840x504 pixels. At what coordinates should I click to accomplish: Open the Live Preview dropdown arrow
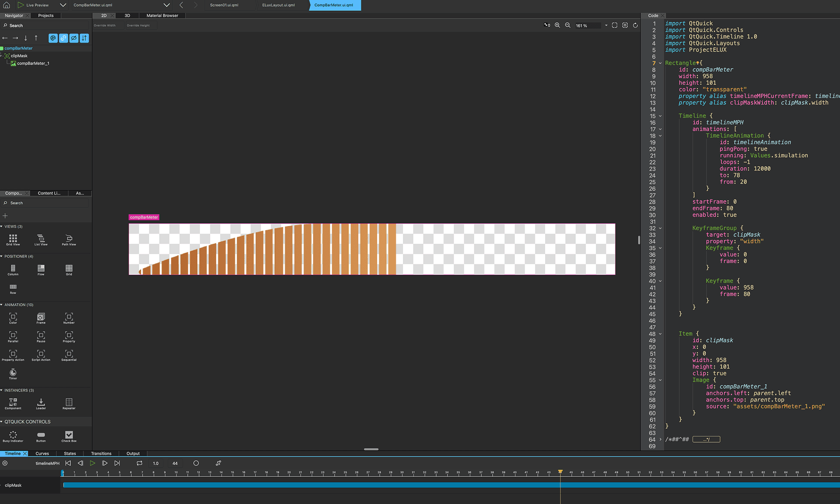63,5
